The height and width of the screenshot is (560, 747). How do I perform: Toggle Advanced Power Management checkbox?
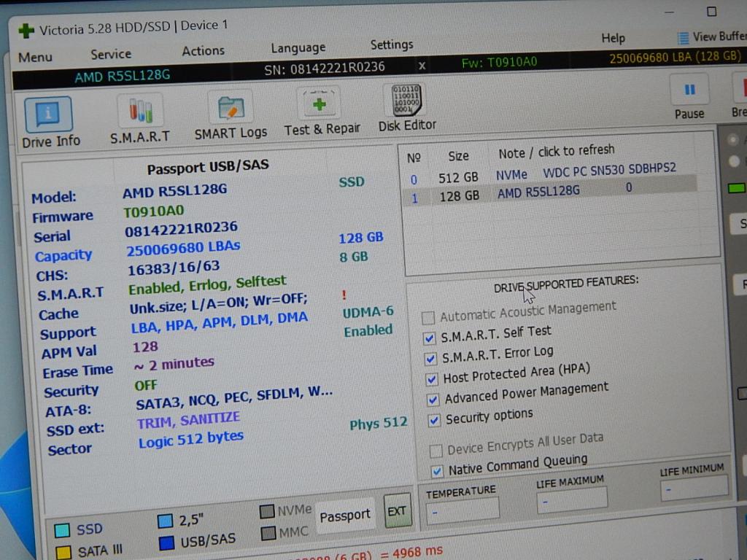[x=433, y=400]
